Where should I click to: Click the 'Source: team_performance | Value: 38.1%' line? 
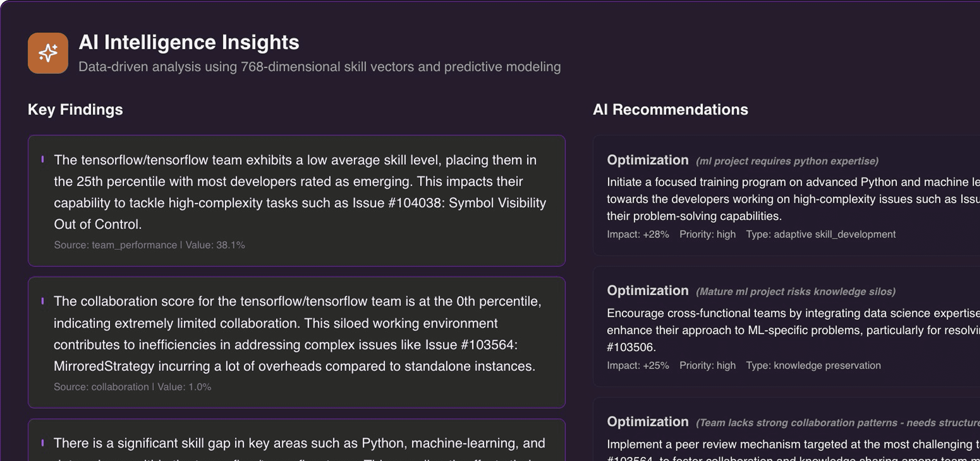pos(149,245)
